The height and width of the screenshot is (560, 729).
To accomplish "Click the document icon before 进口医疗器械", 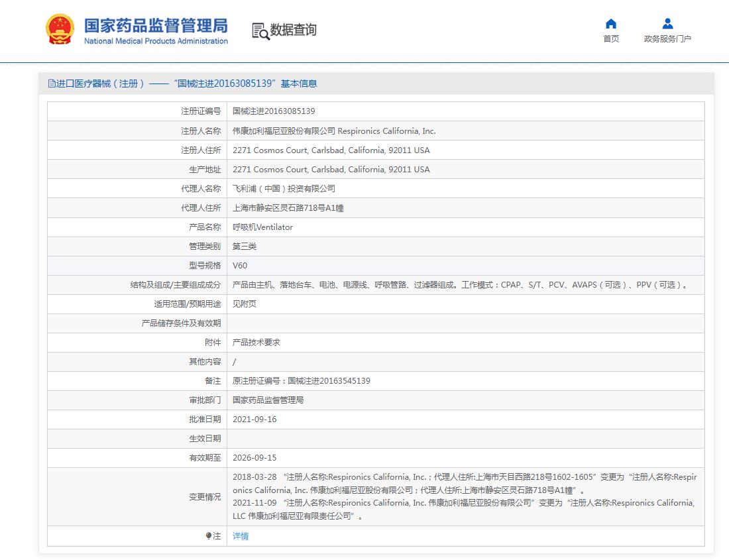I will [52, 84].
